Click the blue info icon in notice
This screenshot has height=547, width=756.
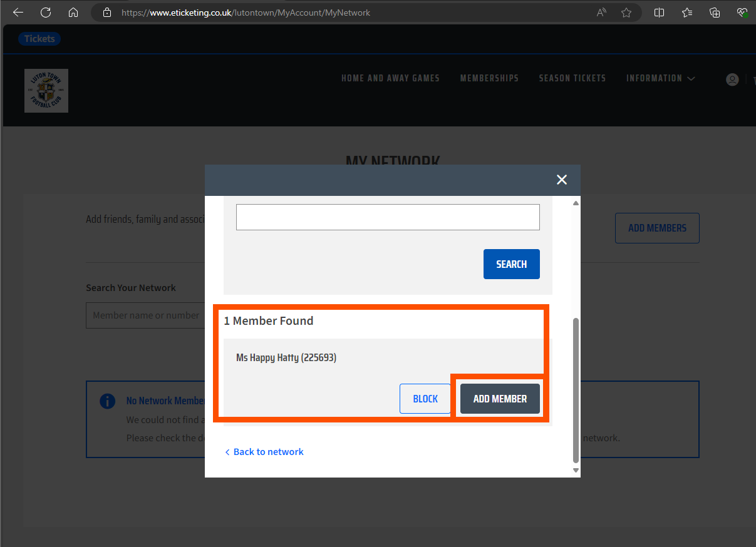107,401
